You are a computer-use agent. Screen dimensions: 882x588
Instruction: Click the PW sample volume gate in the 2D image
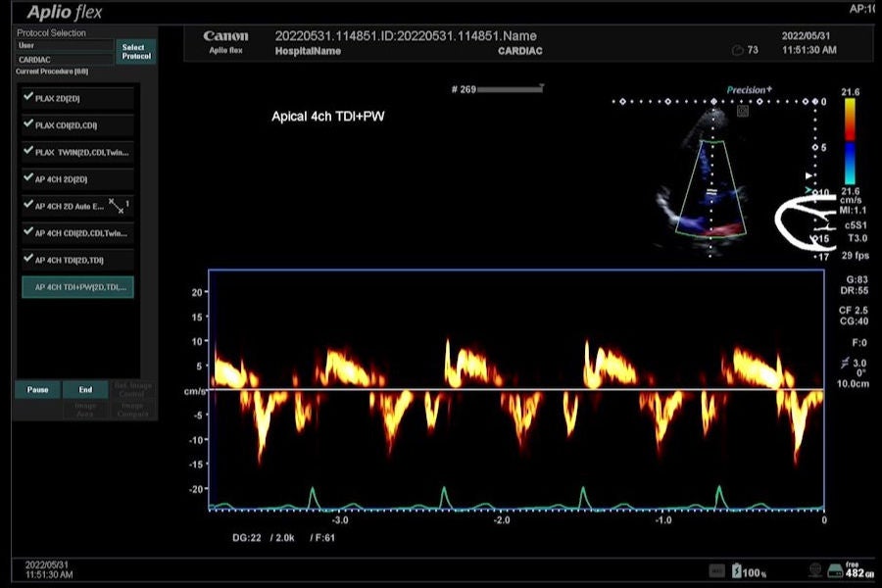click(711, 191)
